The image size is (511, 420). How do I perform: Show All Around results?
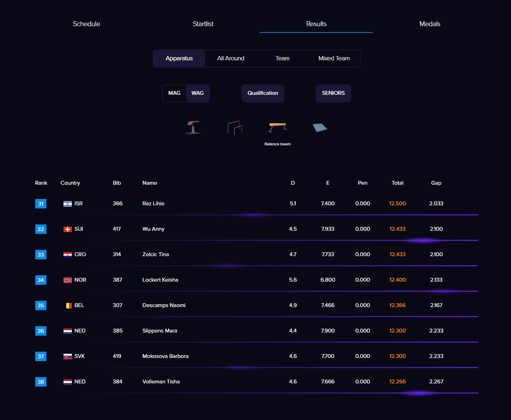[x=231, y=59]
